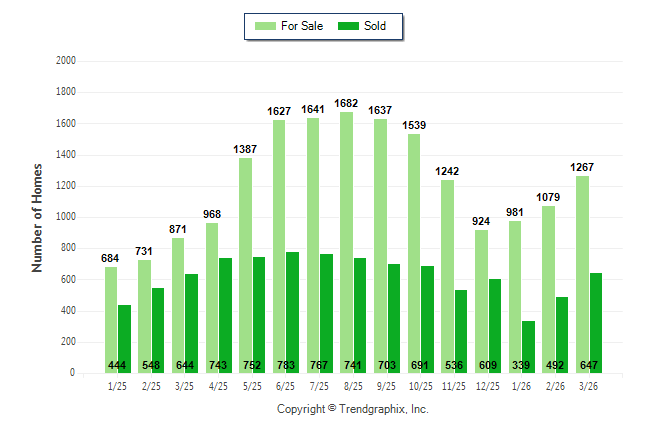Click the 339 Sold value label
Viewport: 646px width, 434px height.
528,365
